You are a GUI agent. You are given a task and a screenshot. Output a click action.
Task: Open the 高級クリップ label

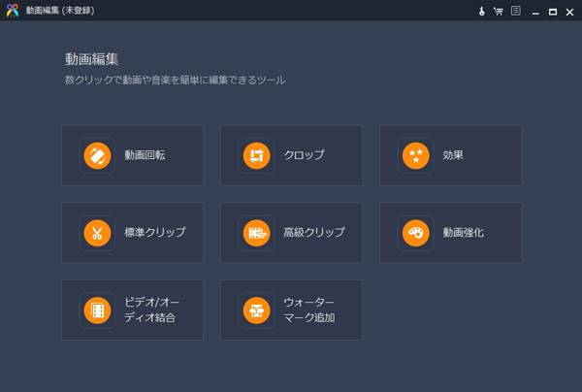(x=314, y=232)
